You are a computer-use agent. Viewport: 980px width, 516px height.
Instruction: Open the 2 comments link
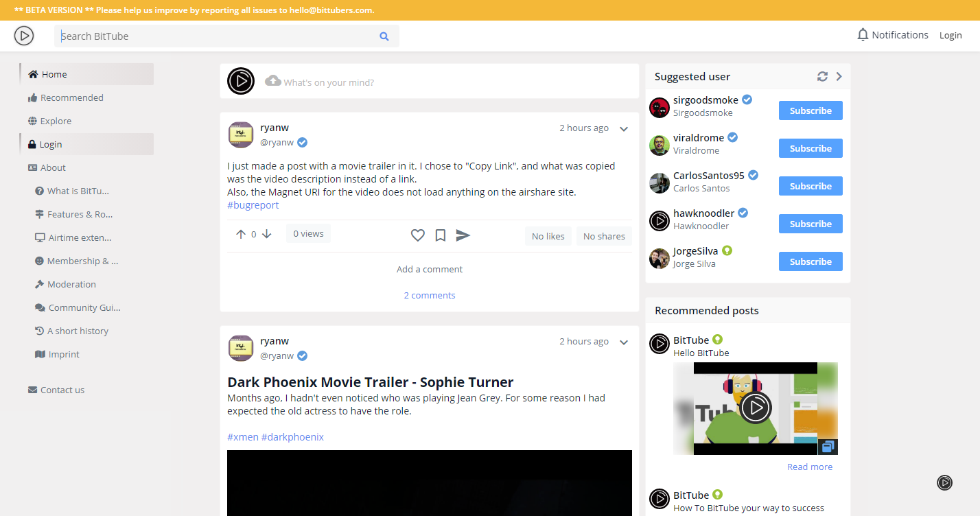pos(429,295)
